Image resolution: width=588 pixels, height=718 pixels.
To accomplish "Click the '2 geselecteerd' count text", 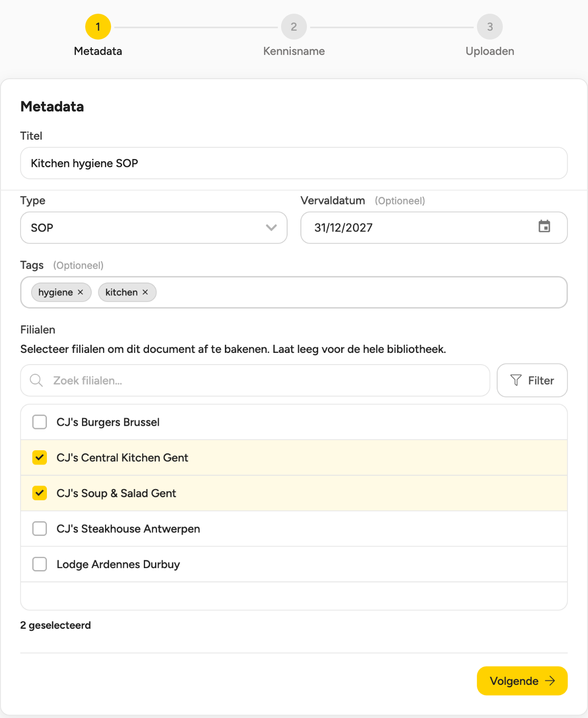I will [56, 625].
